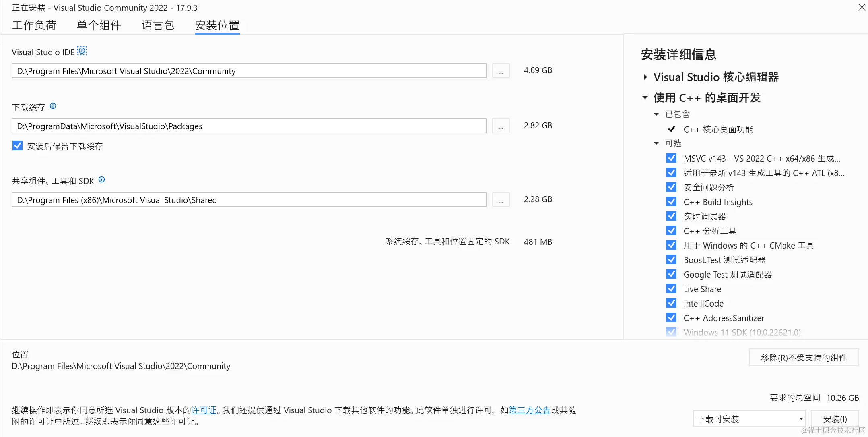Uncheck the C++ Build Insights component
Image resolution: width=868 pixels, height=437 pixels.
671,202
